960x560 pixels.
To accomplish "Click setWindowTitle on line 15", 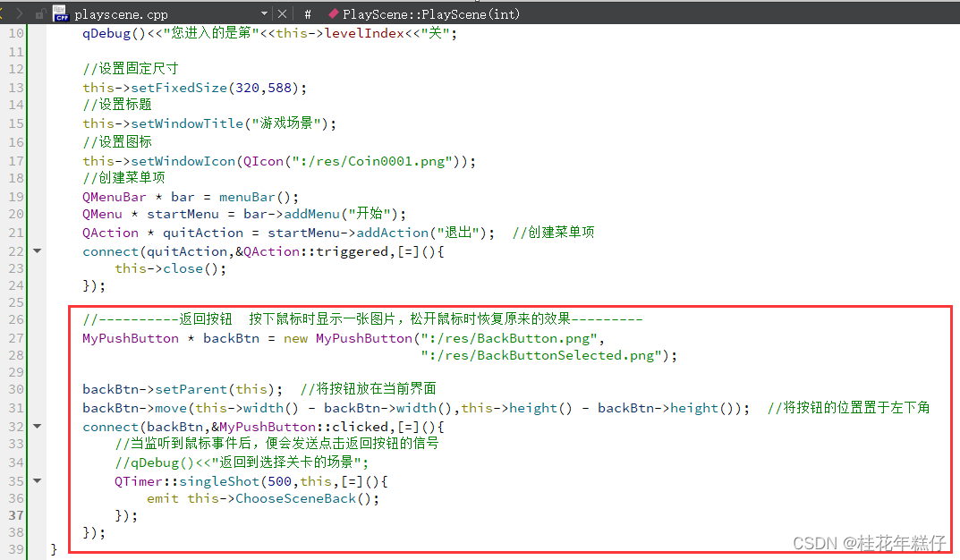I will coord(187,123).
